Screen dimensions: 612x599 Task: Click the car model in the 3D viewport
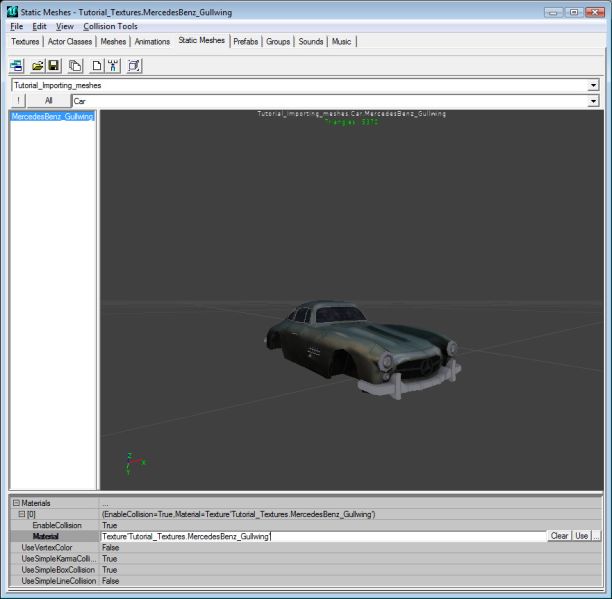coord(363,349)
